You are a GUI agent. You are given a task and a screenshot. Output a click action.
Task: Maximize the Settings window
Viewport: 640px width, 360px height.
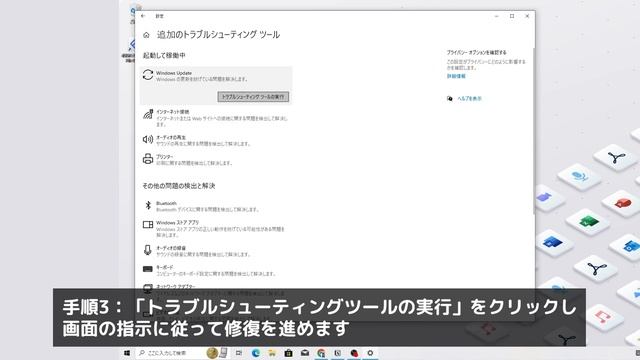point(512,16)
